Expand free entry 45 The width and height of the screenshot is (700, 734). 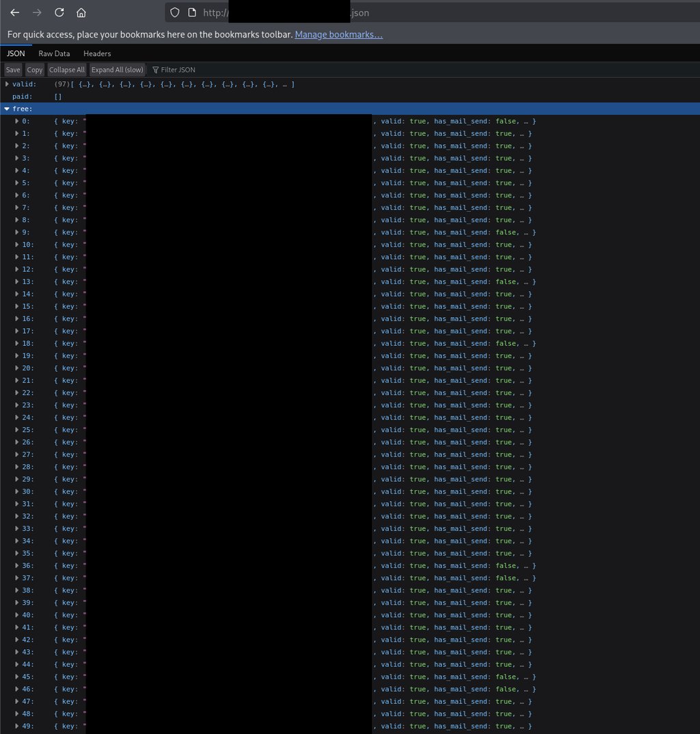click(x=17, y=677)
